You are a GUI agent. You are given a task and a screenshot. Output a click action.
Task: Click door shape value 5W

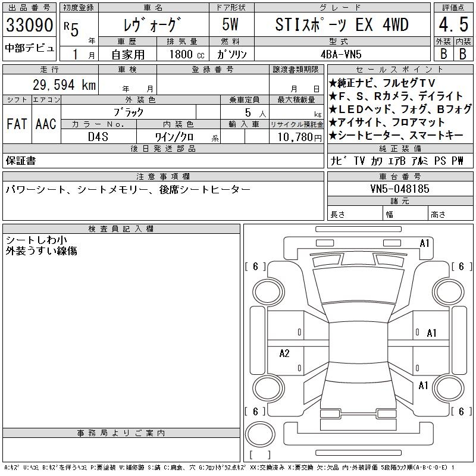point(230,24)
